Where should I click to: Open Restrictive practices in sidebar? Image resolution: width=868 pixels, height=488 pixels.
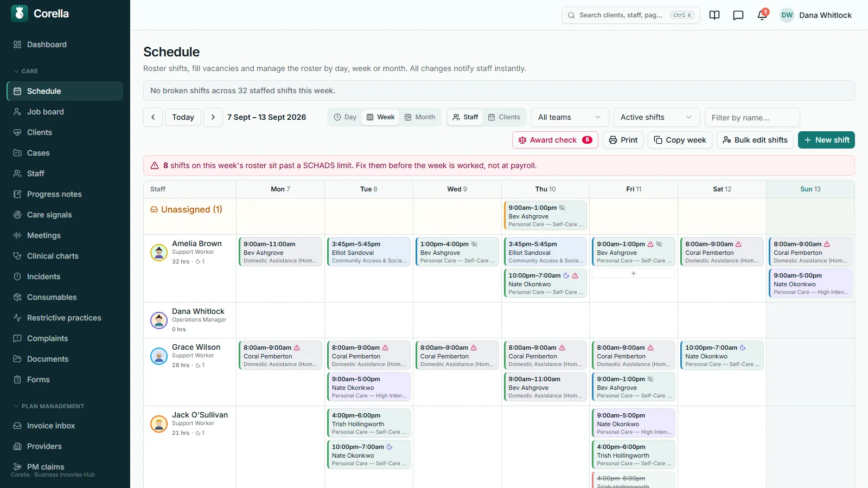click(x=65, y=318)
